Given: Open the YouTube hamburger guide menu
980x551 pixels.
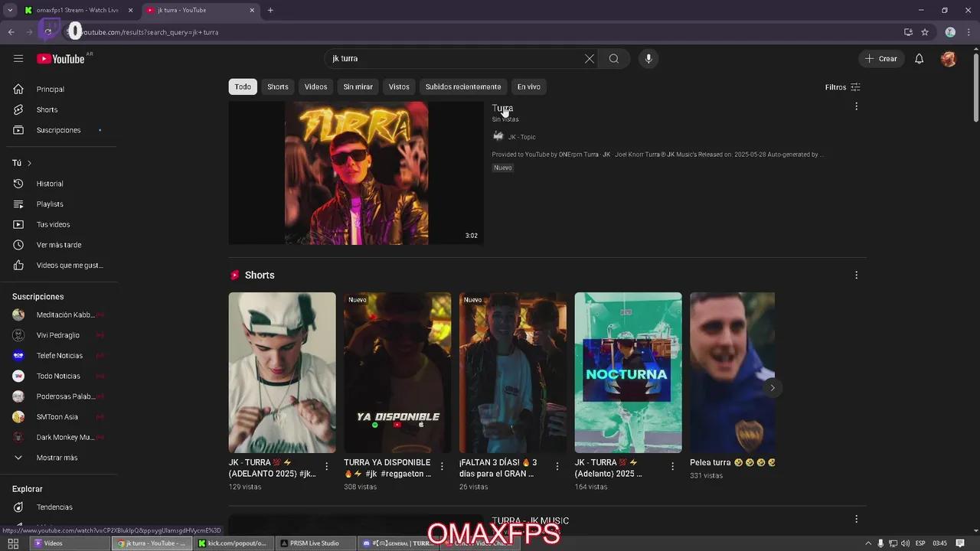Looking at the screenshot, I should point(18,59).
